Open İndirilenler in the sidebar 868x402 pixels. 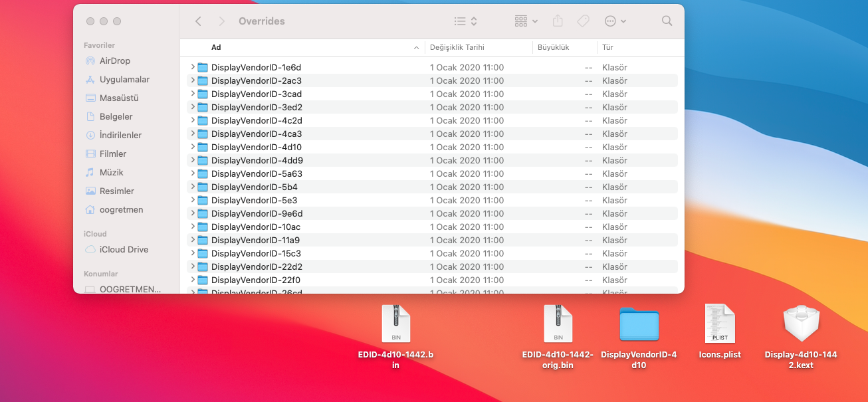coord(120,135)
